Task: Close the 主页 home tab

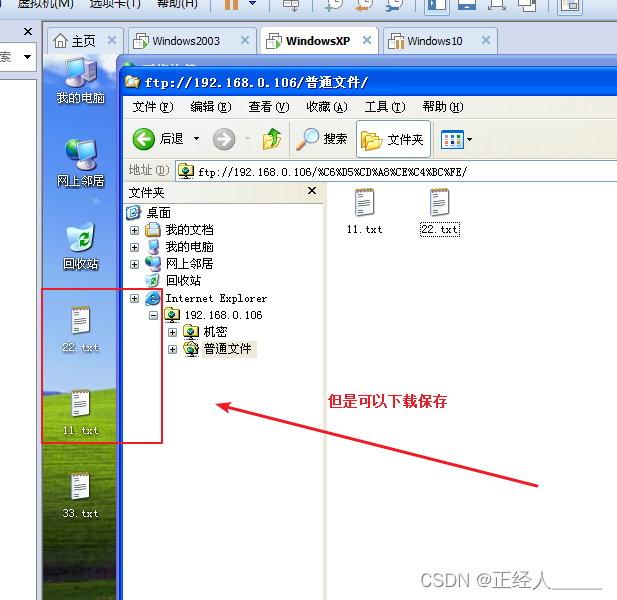Action: [x=112, y=40]
